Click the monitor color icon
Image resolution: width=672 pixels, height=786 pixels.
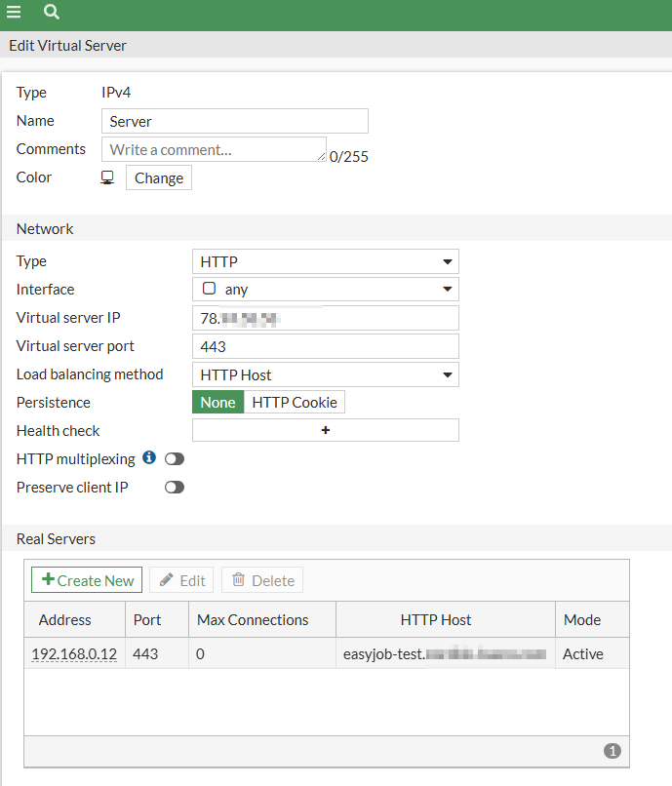(107, 177)
